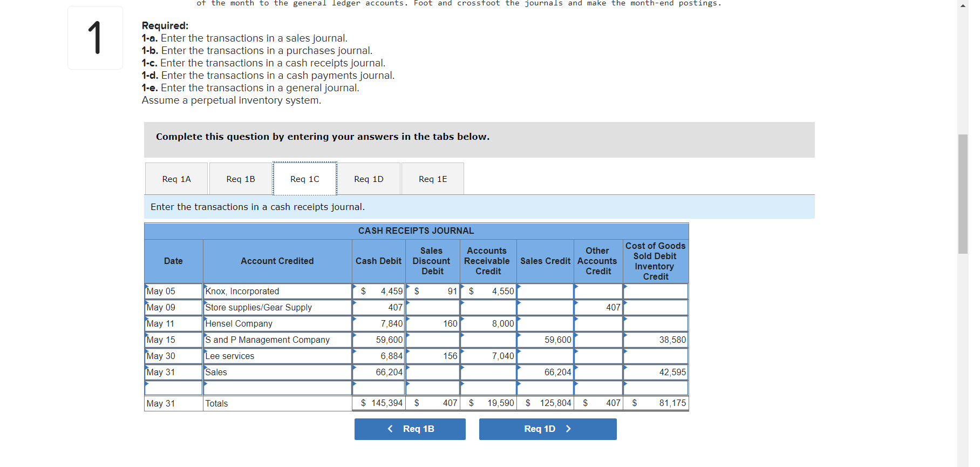Viewport: 980px width, 467px height.
Task: Edit the 8,000 accounts receivable field
Action: point(488,323)
